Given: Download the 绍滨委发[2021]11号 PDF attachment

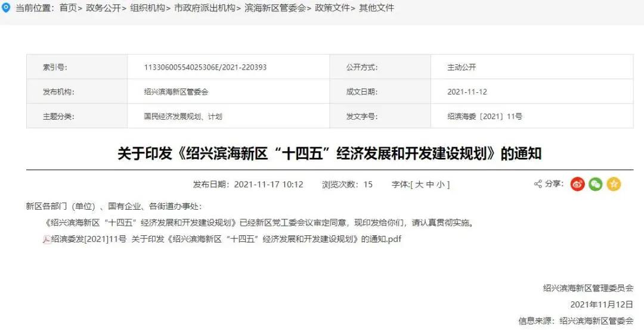Looking at the screenshot, I should [226, 239].
